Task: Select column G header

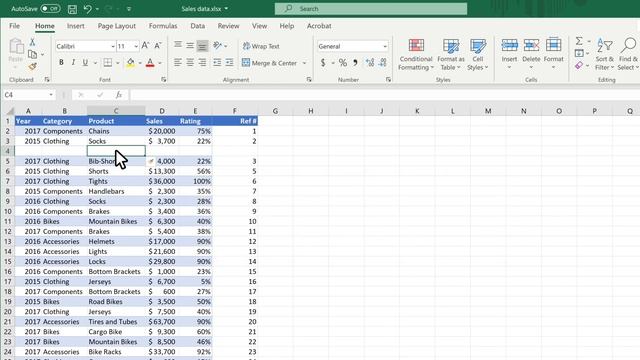Action: [275, 111]
